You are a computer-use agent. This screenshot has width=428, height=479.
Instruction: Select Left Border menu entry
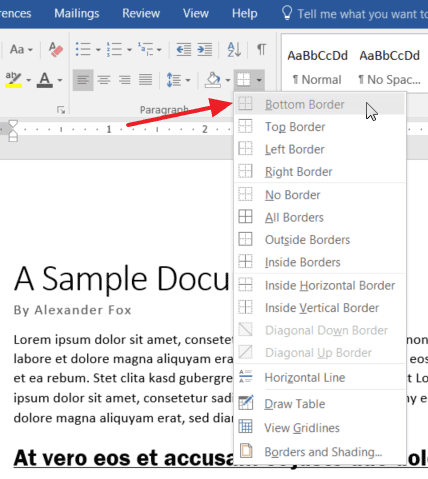[319, 149]
